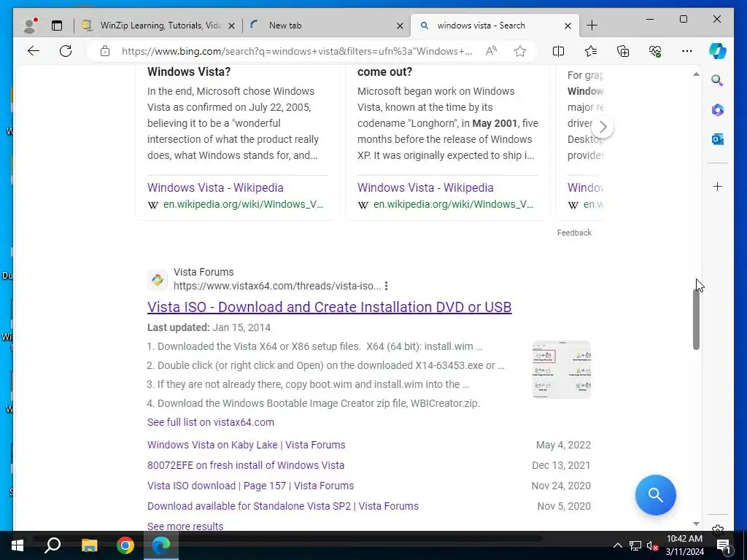Open second Windows Vista - Wikipedia link

pyautogui.click(x=425, y=187)
